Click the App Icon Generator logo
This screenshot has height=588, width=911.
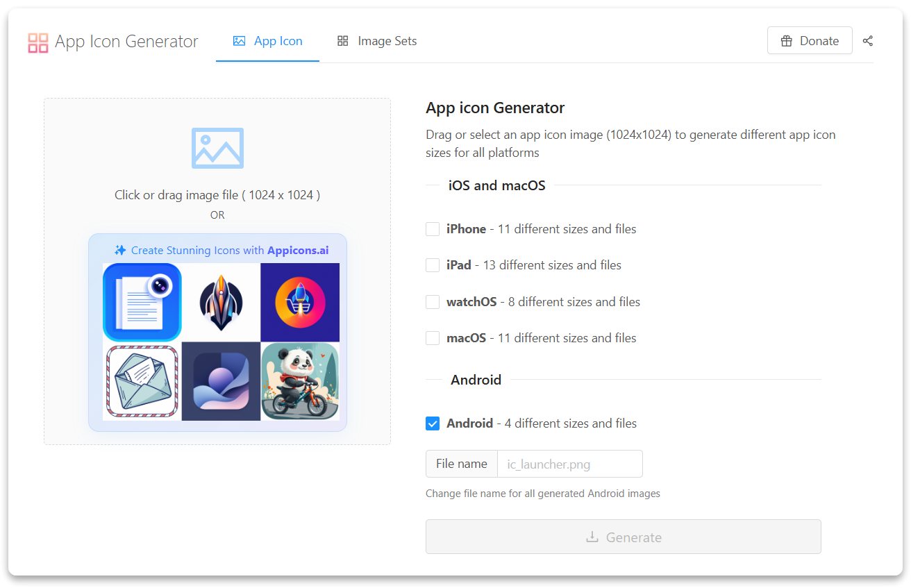coord(38,42)
